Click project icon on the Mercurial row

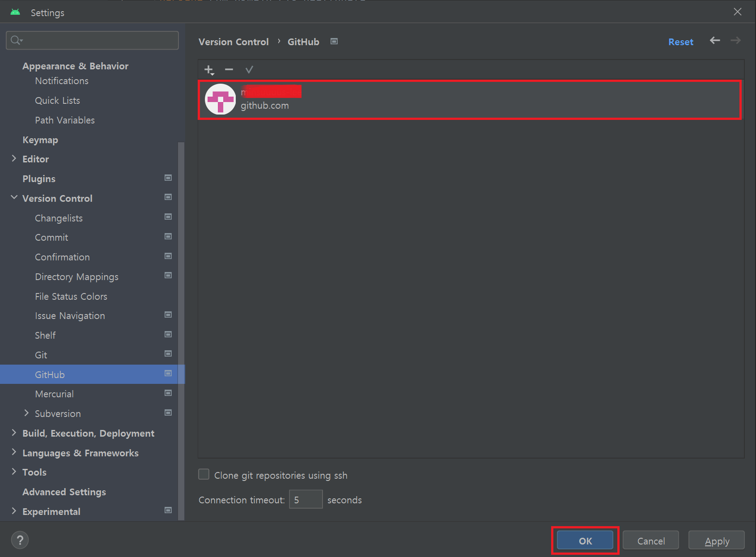(x=168, y=393)
